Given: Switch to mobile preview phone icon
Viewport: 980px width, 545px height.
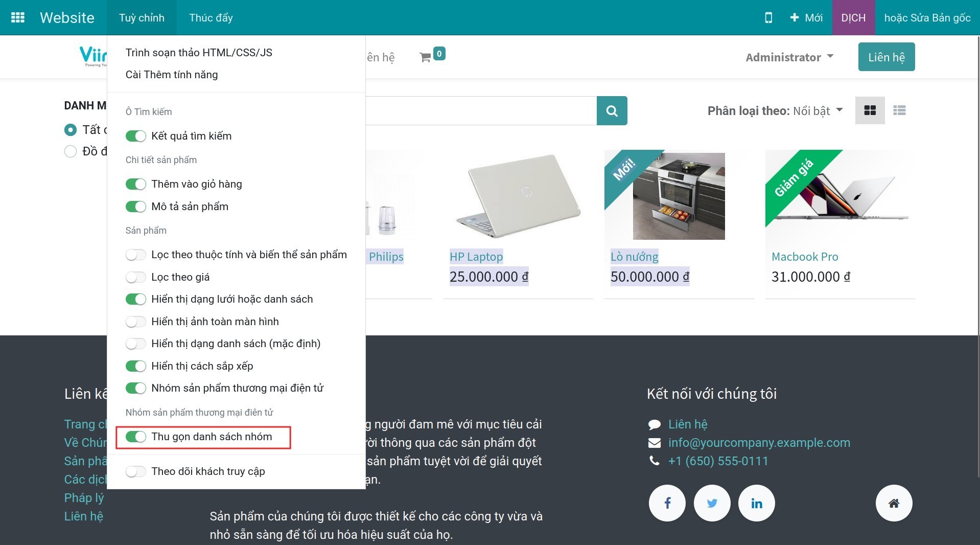Looking at the screenshot, I should [x=768, y=17].
